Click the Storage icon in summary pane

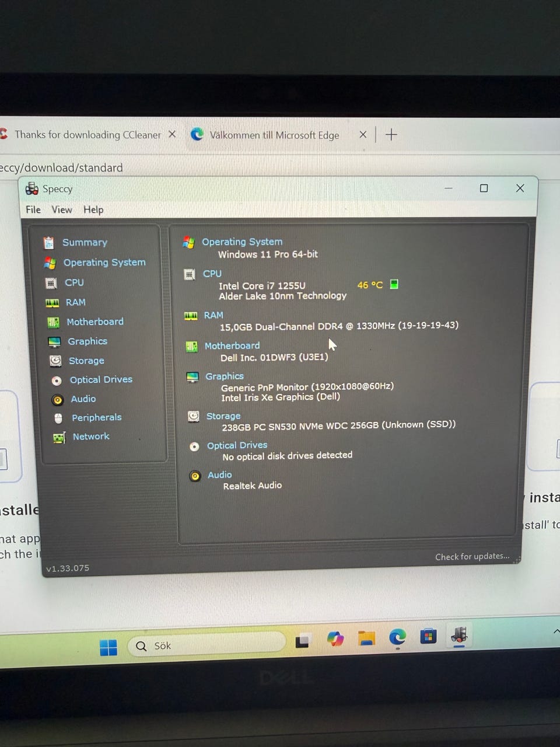(194, 416)
